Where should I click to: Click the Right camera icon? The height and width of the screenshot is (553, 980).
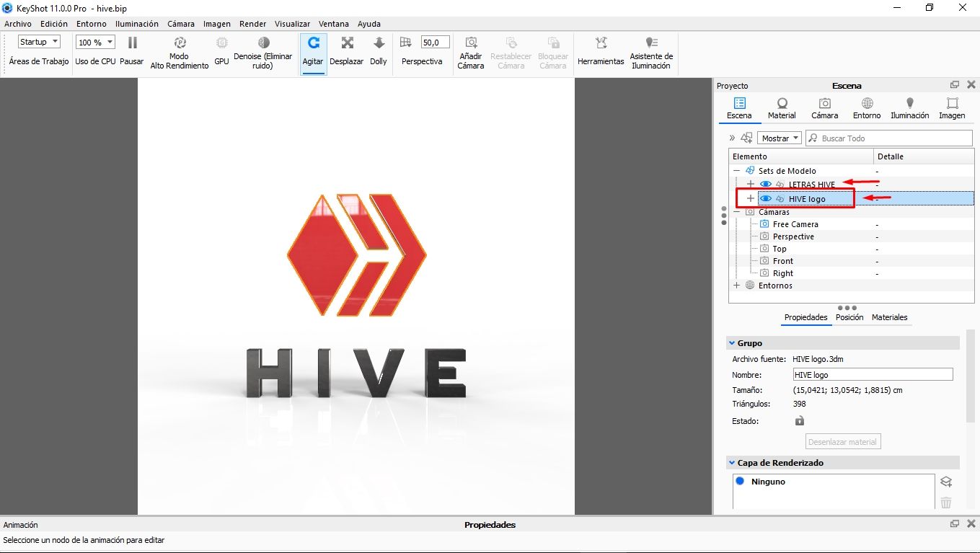(x=764, y=273)
